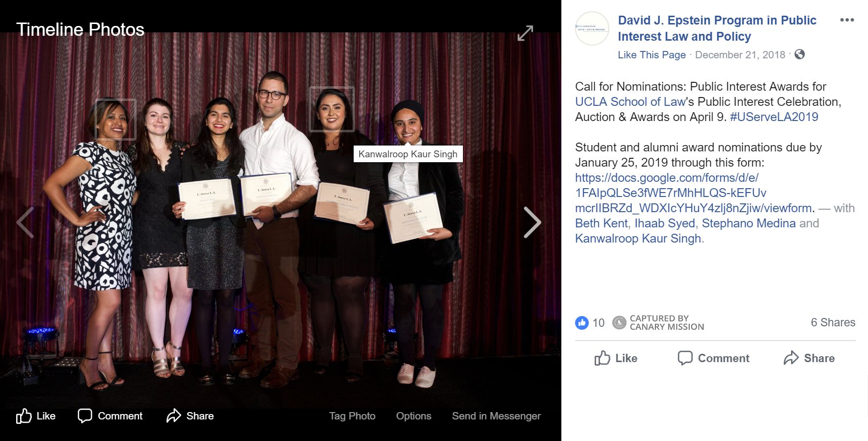Screen dimensions: 868x441
Task: Click Like This Page link
Action: point(651,55)
